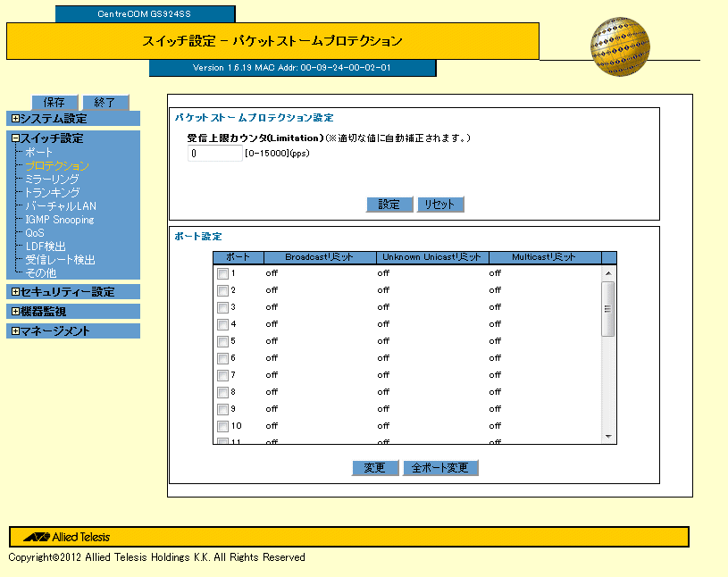Click the port list scroll up arrow
Viewport: 728px width, 577px height.
coord(608,273)
